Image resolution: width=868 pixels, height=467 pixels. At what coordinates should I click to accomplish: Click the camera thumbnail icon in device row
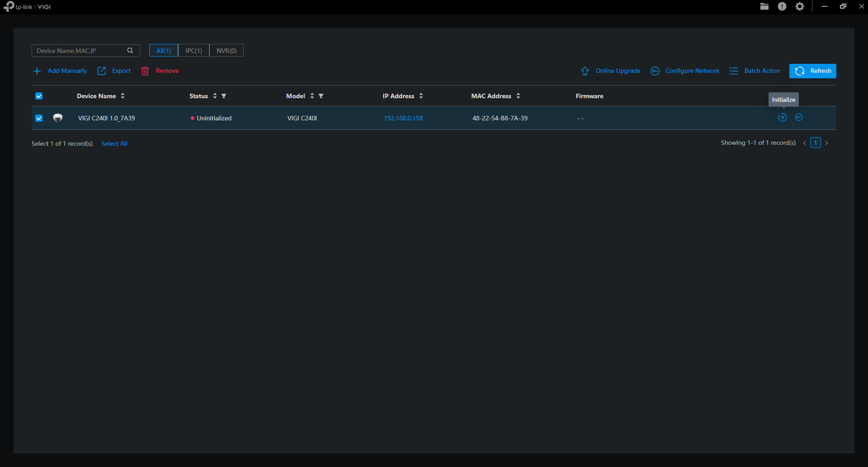pos(58,118)
